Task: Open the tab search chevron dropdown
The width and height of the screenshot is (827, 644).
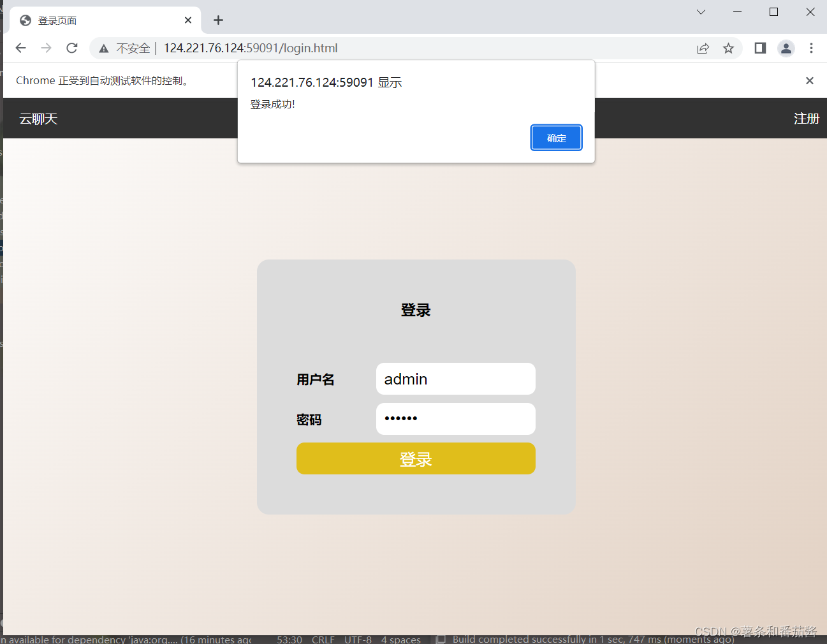Action: click(x=701, y=12)
